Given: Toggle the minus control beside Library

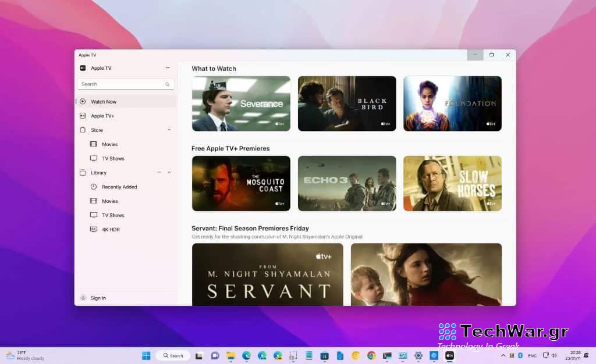Looking at the screenshot, I should tap(159, 171).
